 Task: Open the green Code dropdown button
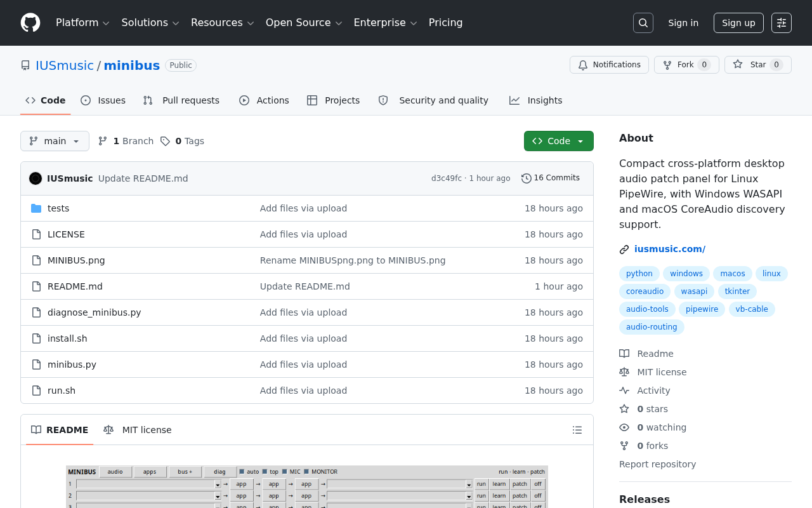click(559, 141)
